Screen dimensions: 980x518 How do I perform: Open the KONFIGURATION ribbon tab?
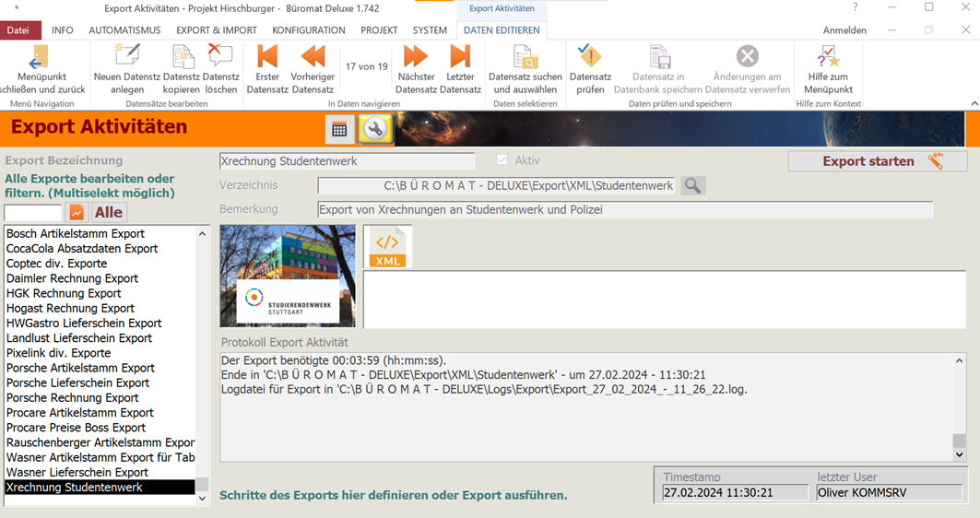pyautogui.click(x=309, y=30)
